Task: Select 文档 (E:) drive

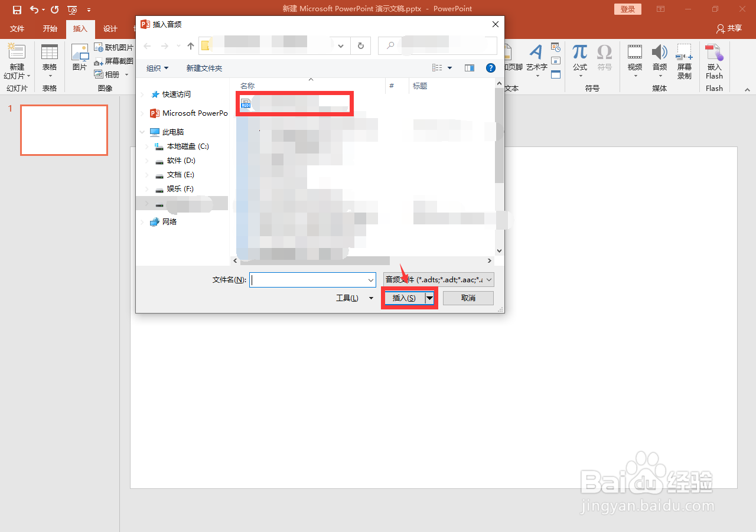Action: click(180, 174)
